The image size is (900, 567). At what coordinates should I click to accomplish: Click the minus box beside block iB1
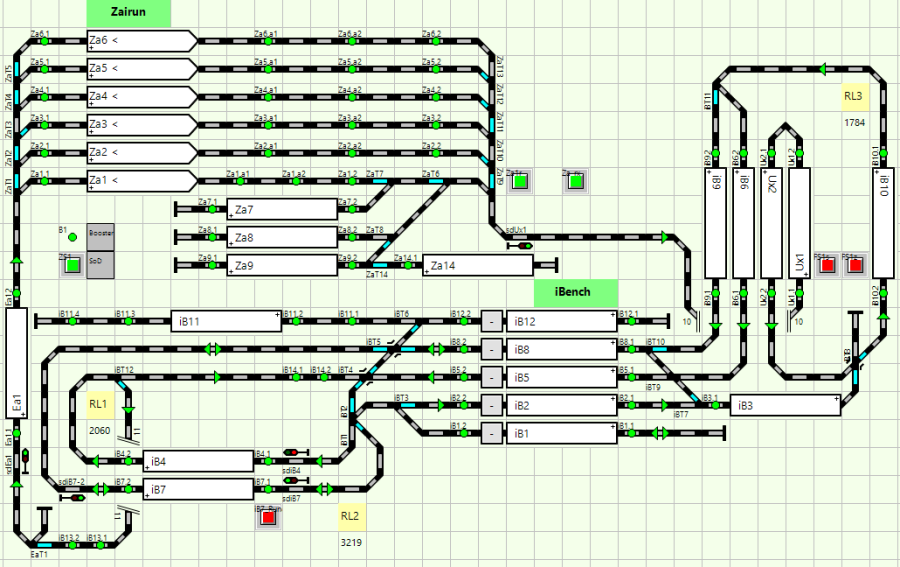click(x=492, y=433)
